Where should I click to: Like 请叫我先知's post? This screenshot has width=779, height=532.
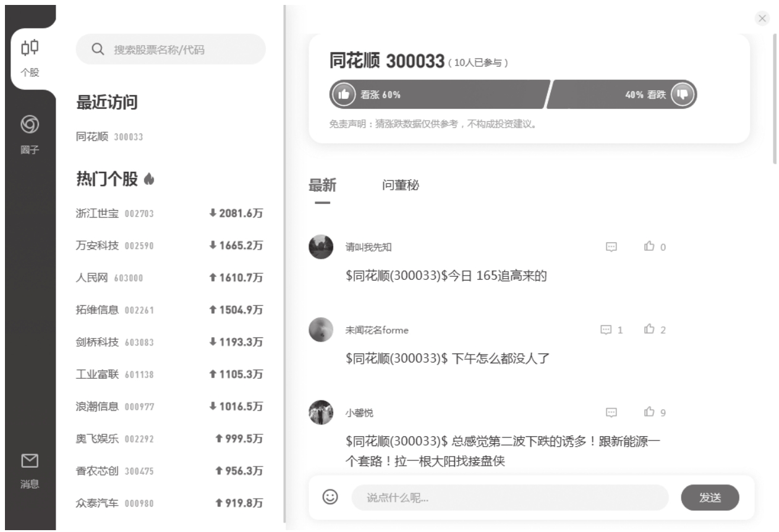point(655,247)
